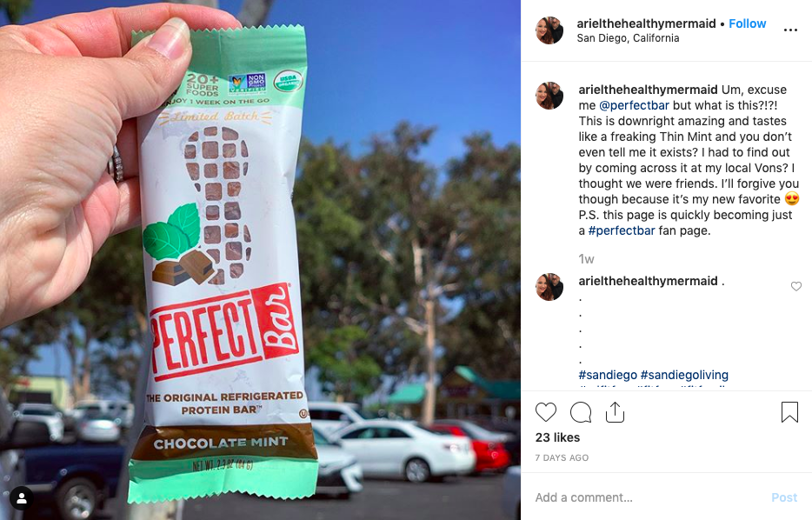Viewport: 812px width, 520px height.
Task: Open the comment speech bubble icon
Action: coord(581,412)
